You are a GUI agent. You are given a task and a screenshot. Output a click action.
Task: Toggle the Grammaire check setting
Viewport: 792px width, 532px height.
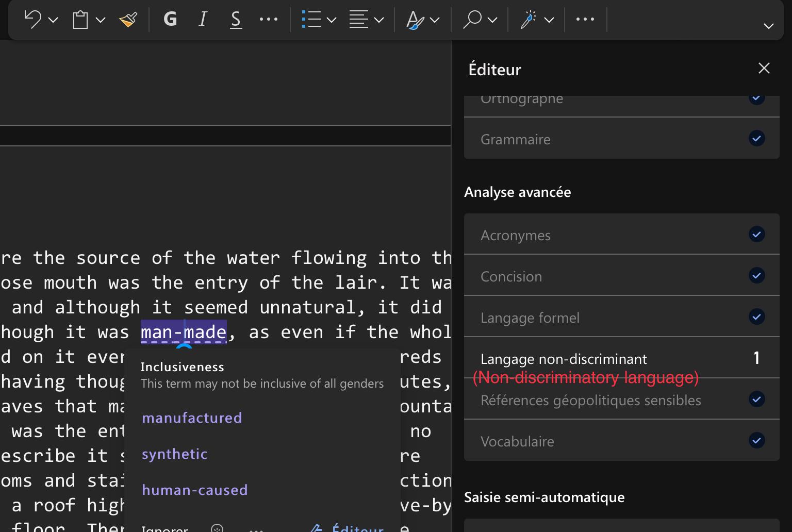coord(756,138)
